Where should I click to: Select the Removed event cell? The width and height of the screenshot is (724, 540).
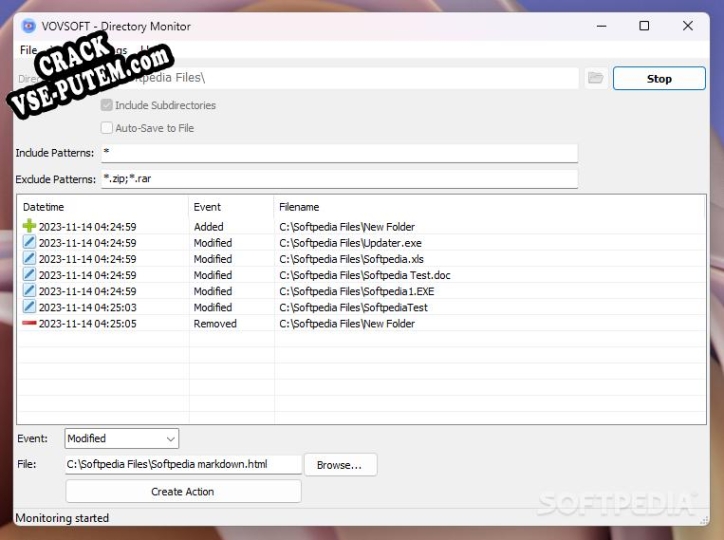(x=215, y=324)
